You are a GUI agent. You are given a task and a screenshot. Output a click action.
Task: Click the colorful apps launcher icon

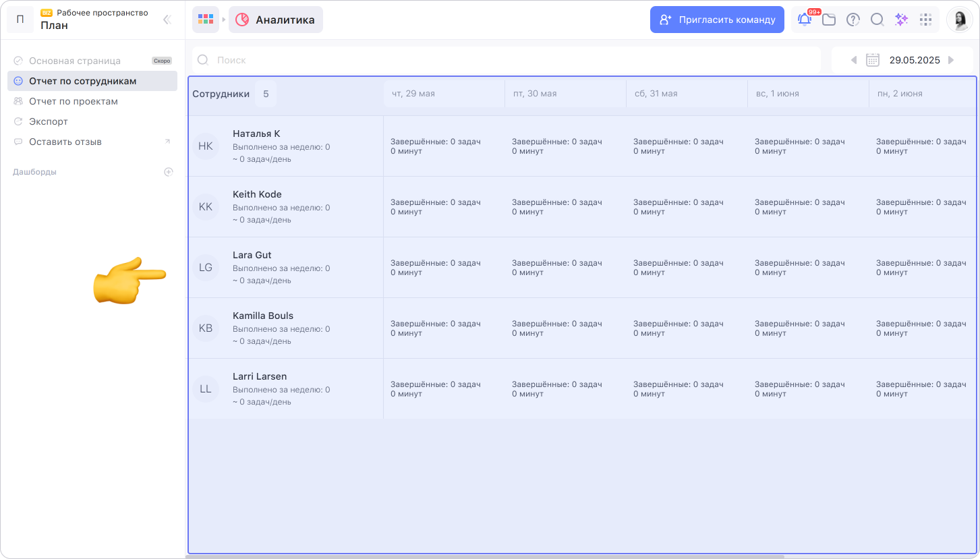[x=206, y=20]
